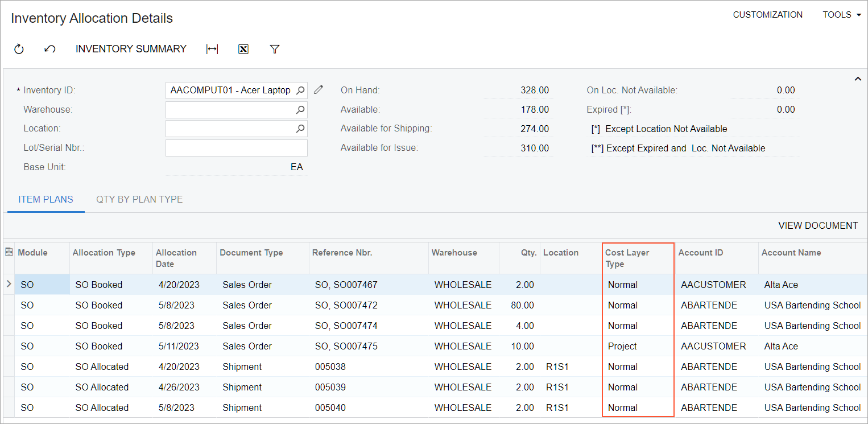Click the grid column configuration icon
The width and height of the screenshot is (868, 424).
pyautogui.click(x=9, y=253)
